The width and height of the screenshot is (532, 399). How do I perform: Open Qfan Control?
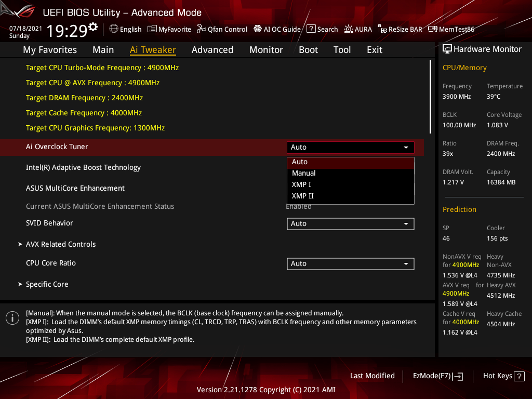tap(222, 29)
